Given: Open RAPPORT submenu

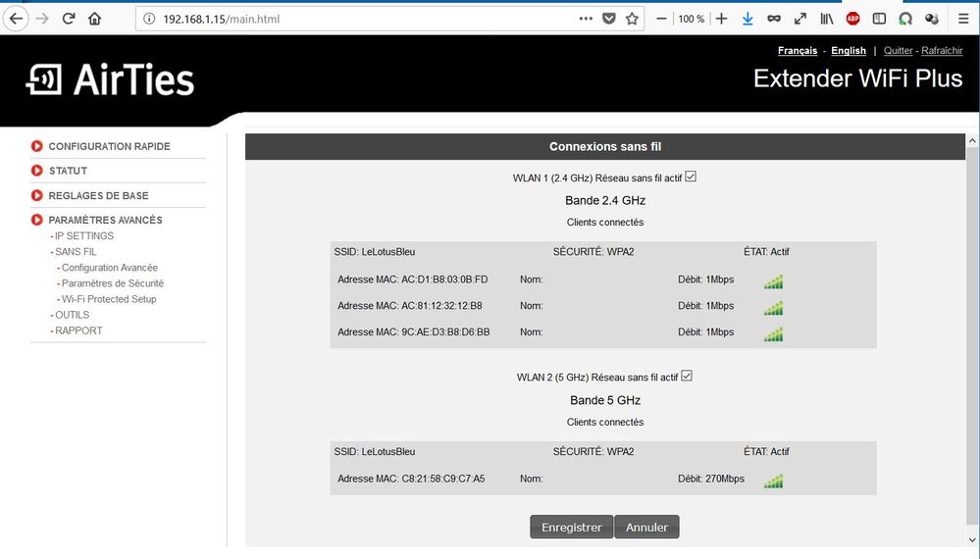Looking at the screenshot, I should 78,330.
